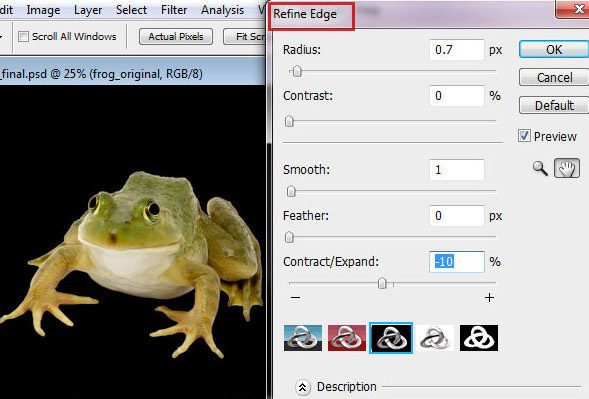The image size is (589, 399).
Task: Open the Filter menu
Action: click(x=174, y=10)
